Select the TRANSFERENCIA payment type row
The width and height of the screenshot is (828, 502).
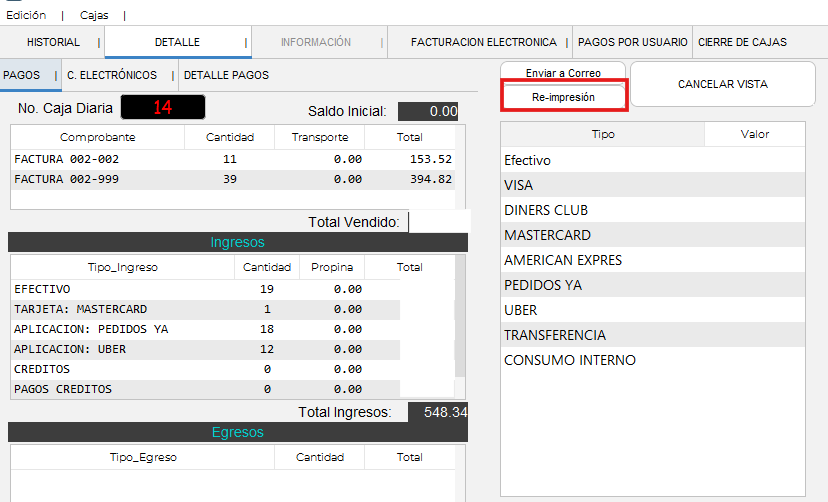651,335
